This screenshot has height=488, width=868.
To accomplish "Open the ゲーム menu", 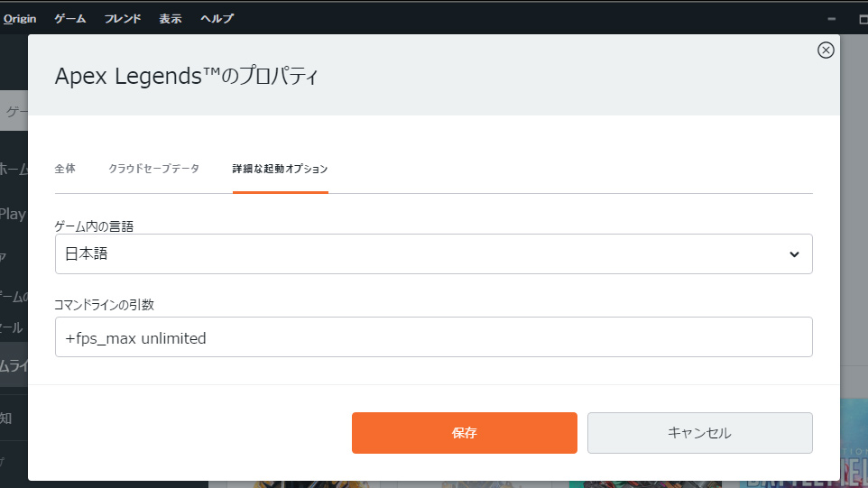I will point(70,18).
